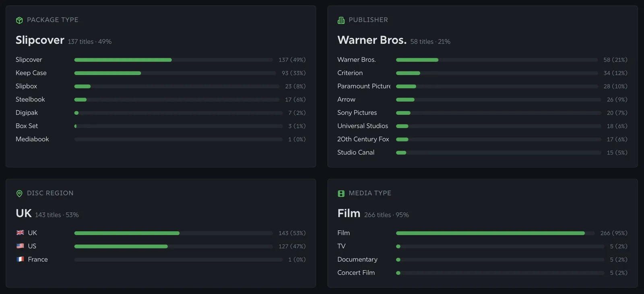Click the DISC REGION card heading
Viewport: 644px width, 294px height.
(50, 193)
